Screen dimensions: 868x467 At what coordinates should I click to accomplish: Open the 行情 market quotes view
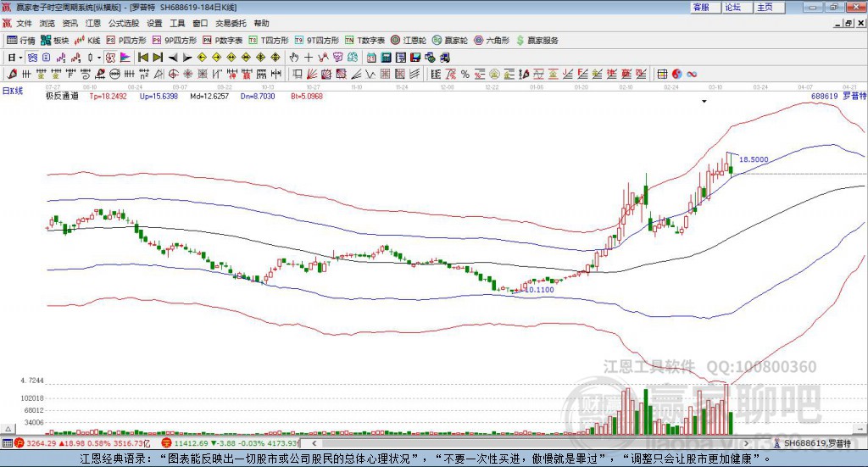click(x=20, y=41)
